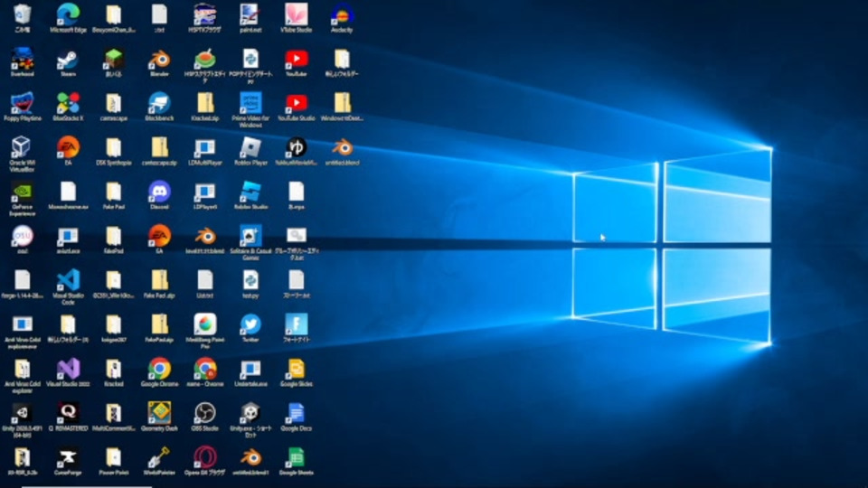Image resolution: width=868 pixels, height=488 pixels.
Task: Select the Unity editor shortcut icon
Action: [22, 413]
